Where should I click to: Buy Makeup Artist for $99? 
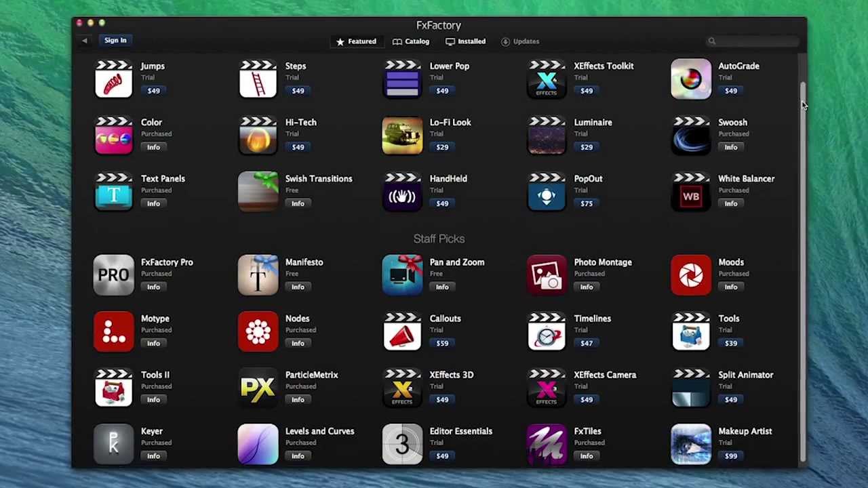pos(731,455)
